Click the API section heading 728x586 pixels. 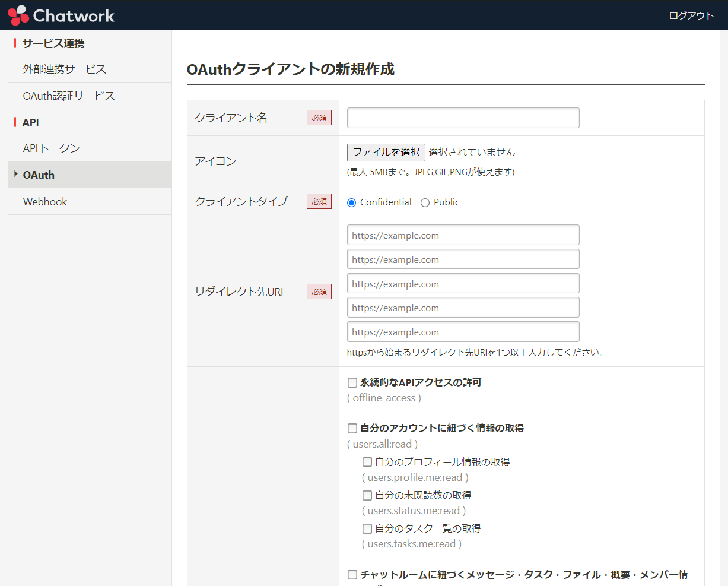[x=31, y=123]
